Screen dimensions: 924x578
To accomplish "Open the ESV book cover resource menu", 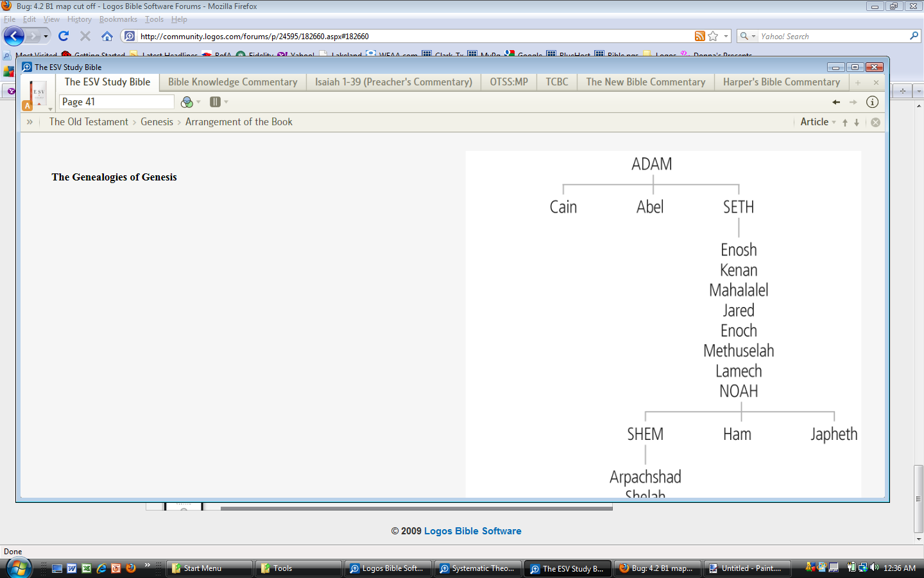I will [38, 94].
